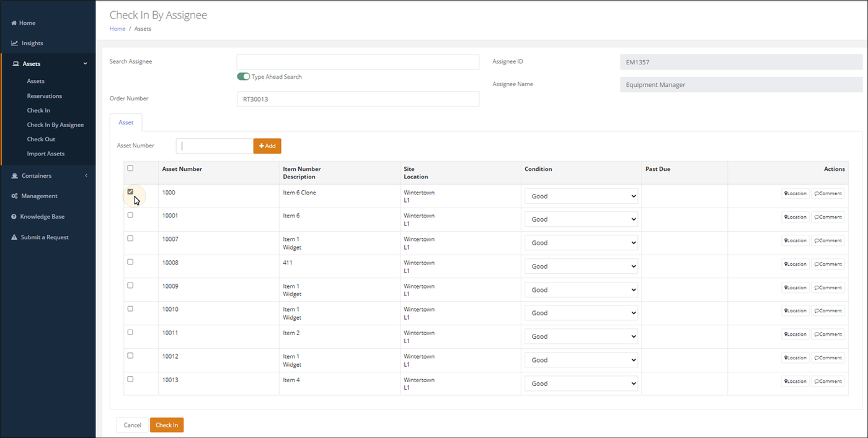Click the Insights chart icon
This screenshot has width=868, height=438.
(x=14, y=43)
